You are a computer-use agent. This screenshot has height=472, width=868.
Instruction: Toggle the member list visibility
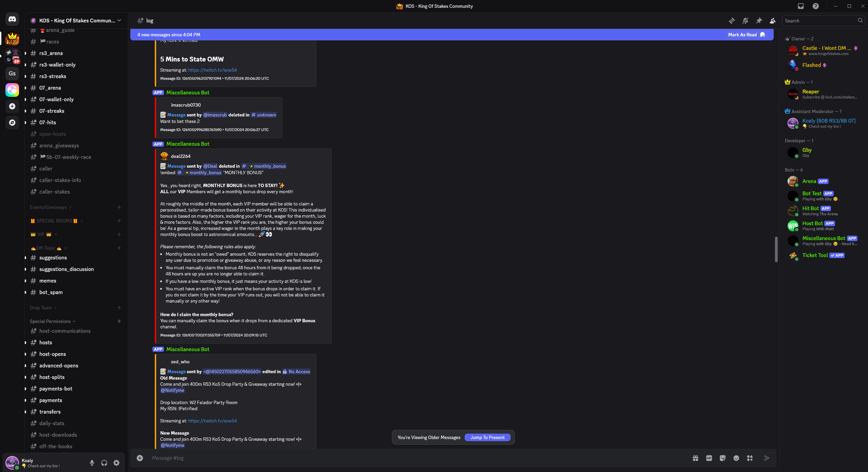(773, 21)
